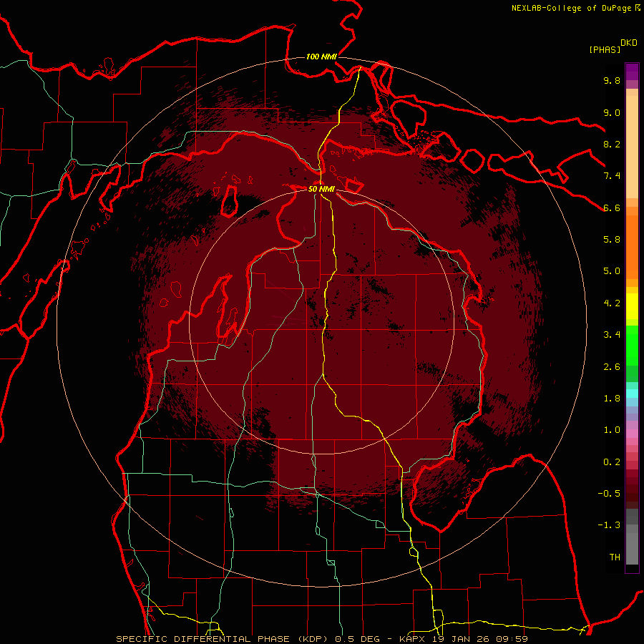Image resolution: width=644 pixels, height=644 pixels.
Task: Click the DKD legend header
Action: point(629,43)
